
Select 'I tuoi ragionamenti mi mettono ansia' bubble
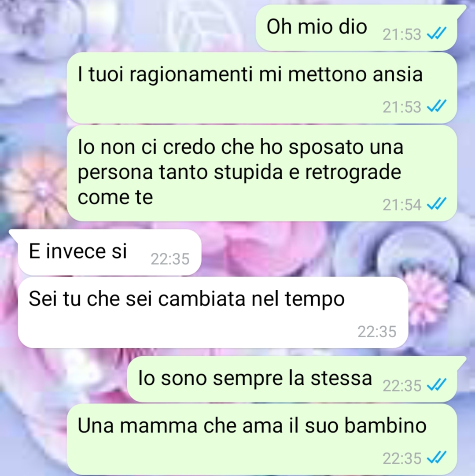point(262,88)
